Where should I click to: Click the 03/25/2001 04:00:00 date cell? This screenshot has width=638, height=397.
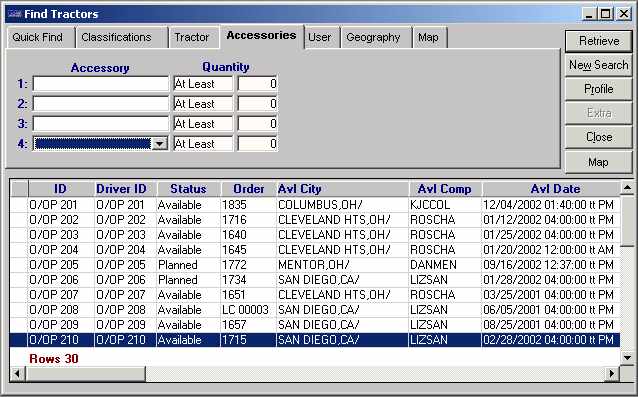pyautogui.click(x=551, y=295)
